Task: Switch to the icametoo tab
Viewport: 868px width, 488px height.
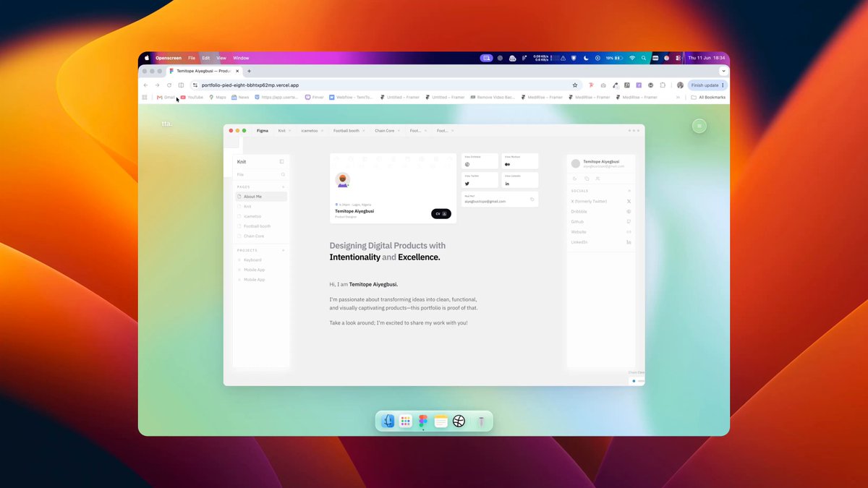Action: click(311, 131)
